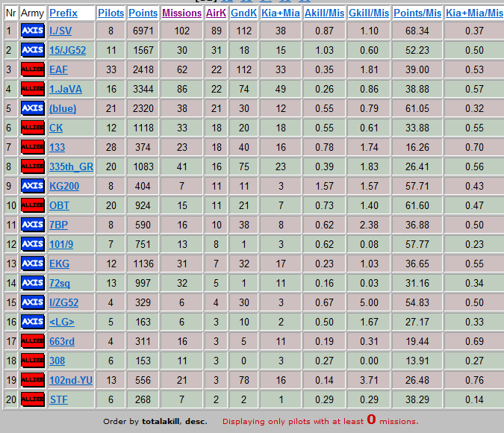This screenshot has width=504, height=433.
Task: Open the 102nd-YU squadron link
Action: tap(71, 380)
